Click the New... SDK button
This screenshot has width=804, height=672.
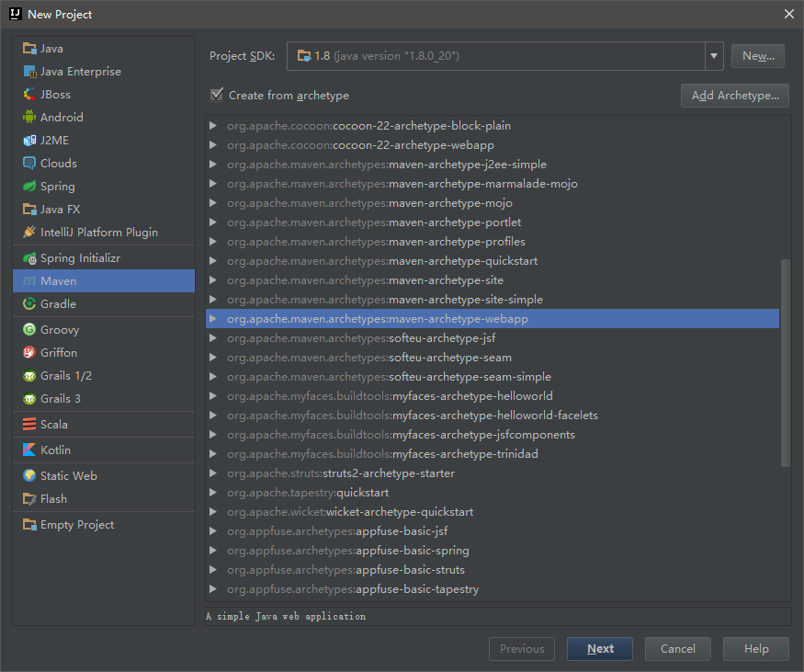[x=758, y=56]
